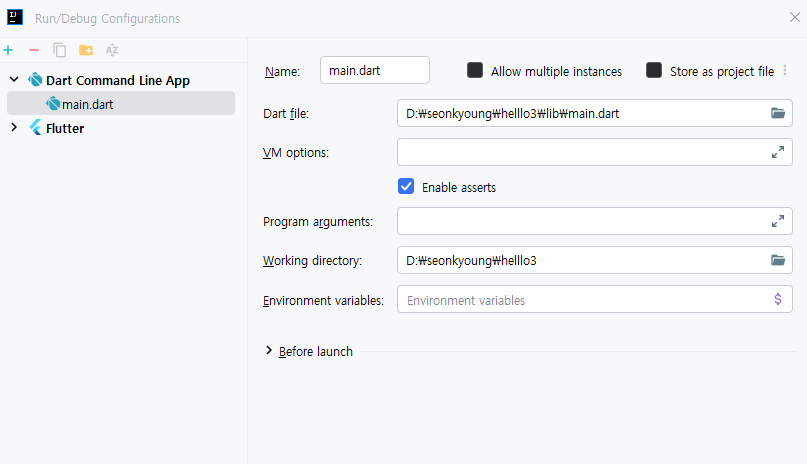Select the main.dart configuration in tree
The height and width of the screenshot is (464, 807).
point(121,103)
